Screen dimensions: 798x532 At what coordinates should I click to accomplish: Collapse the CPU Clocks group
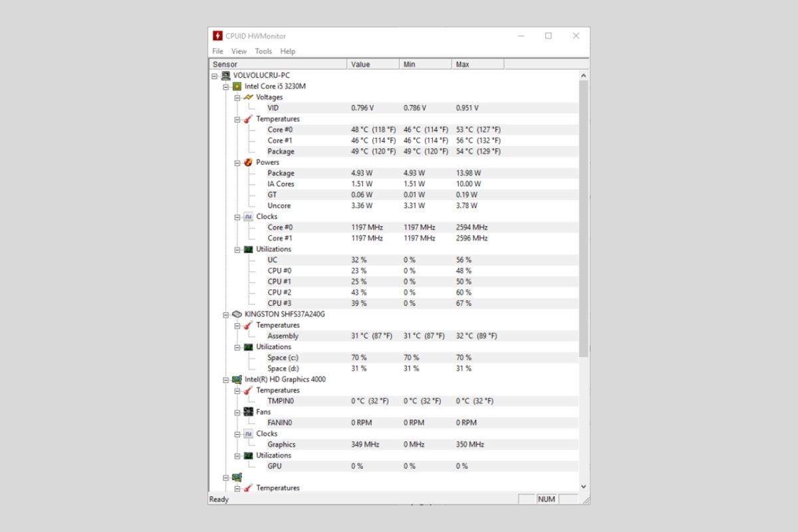pos(237,217)
